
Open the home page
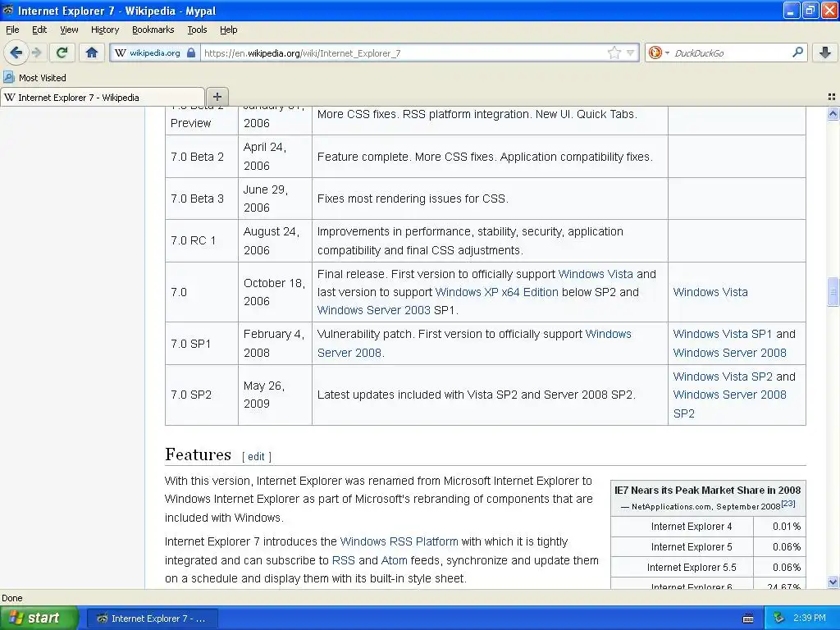pyautogui.click(x=92, y=52)
